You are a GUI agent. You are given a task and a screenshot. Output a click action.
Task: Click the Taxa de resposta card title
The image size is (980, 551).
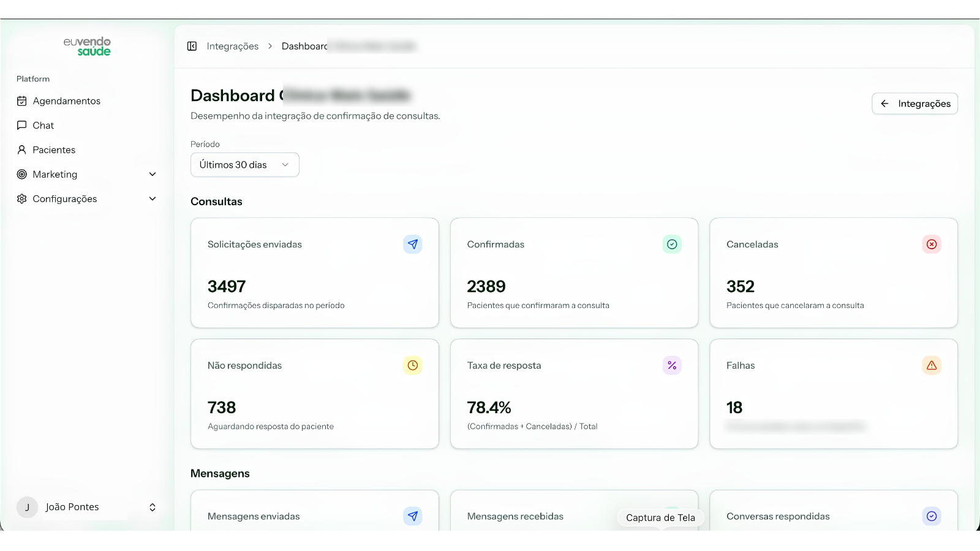coord(504,365)
